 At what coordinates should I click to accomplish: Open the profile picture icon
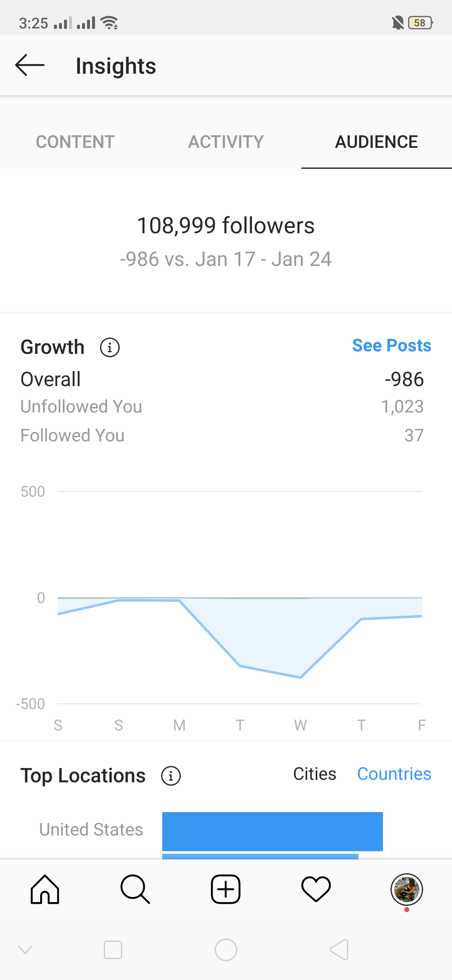406,889
